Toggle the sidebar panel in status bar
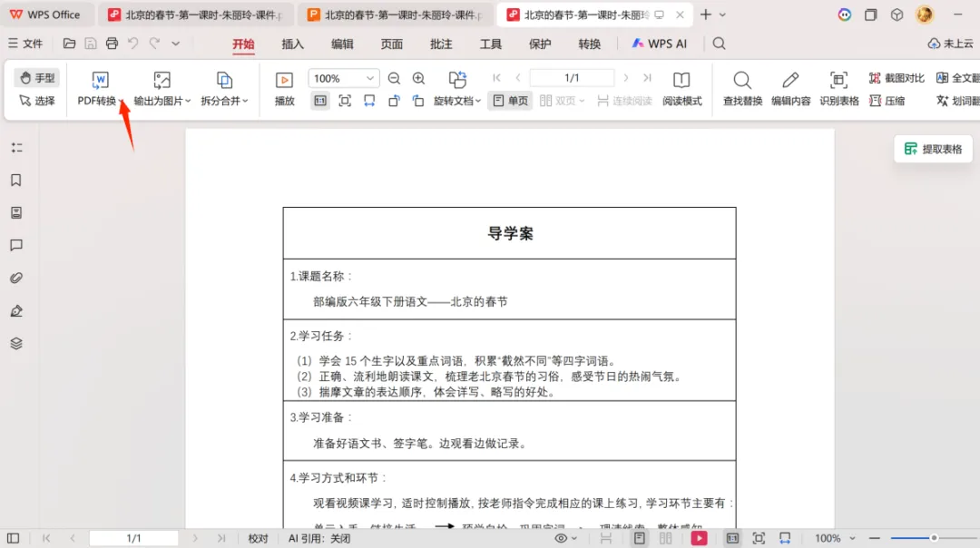980x548 pixels. (13, 538)
